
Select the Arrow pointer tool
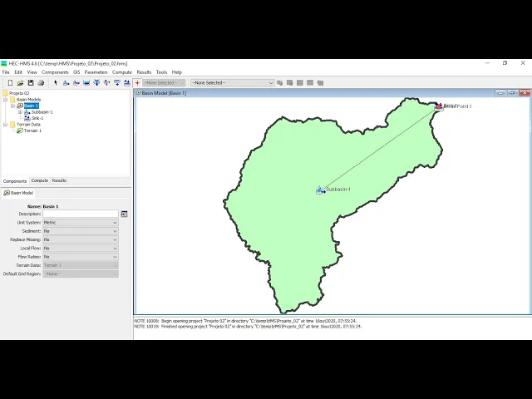tap(56, 83)
